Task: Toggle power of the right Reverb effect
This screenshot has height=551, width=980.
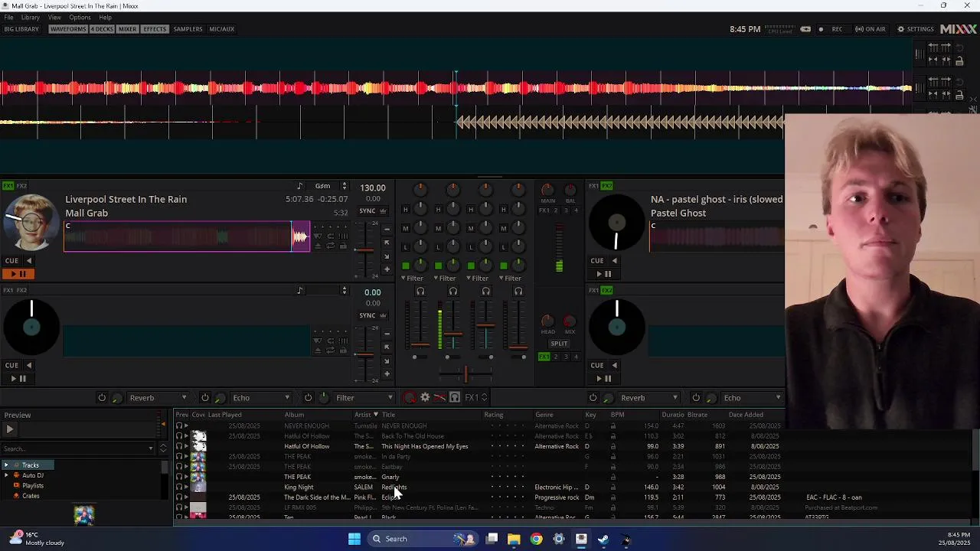Action: click(593, 398)
